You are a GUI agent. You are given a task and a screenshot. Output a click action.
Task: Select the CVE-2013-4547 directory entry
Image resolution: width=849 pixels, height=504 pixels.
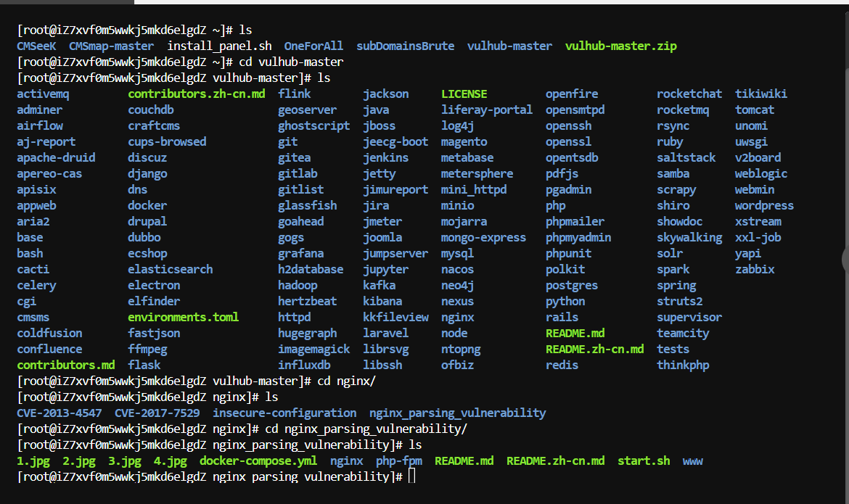[x=59, y=413]
